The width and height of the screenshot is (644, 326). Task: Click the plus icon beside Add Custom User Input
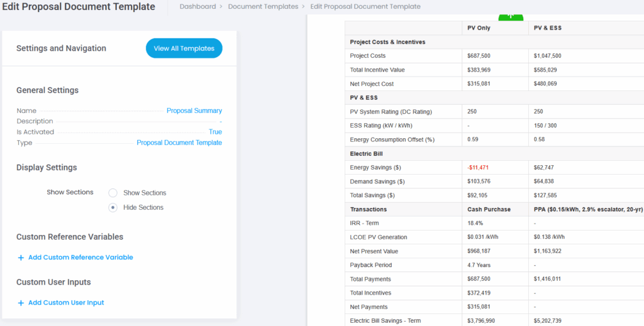pos(21,303)
